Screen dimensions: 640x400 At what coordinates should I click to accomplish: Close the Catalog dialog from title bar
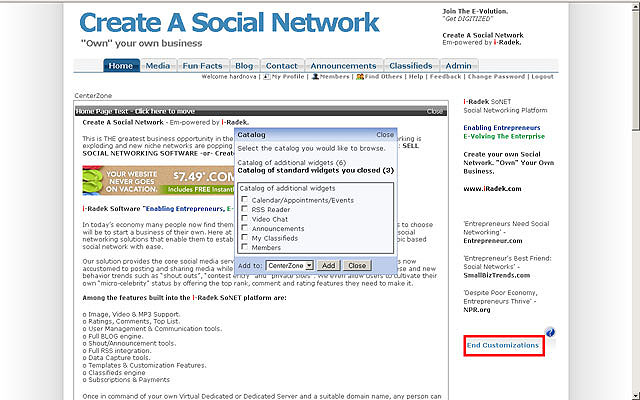(x=384, y=133)
